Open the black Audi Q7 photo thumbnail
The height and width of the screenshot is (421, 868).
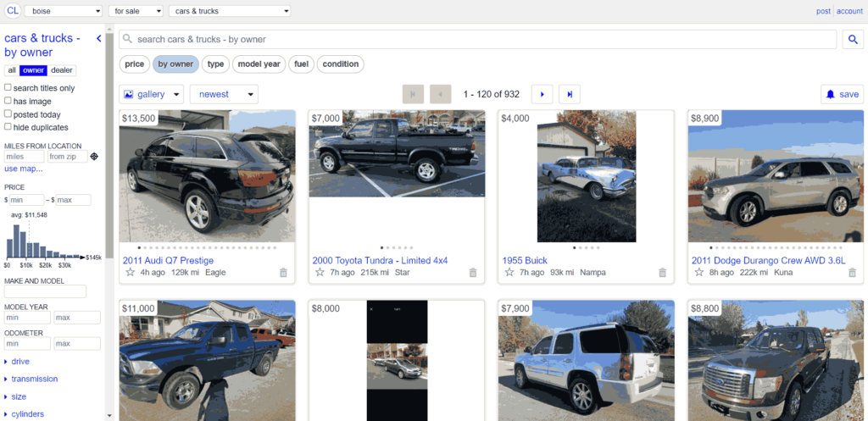tap(207, 176)
